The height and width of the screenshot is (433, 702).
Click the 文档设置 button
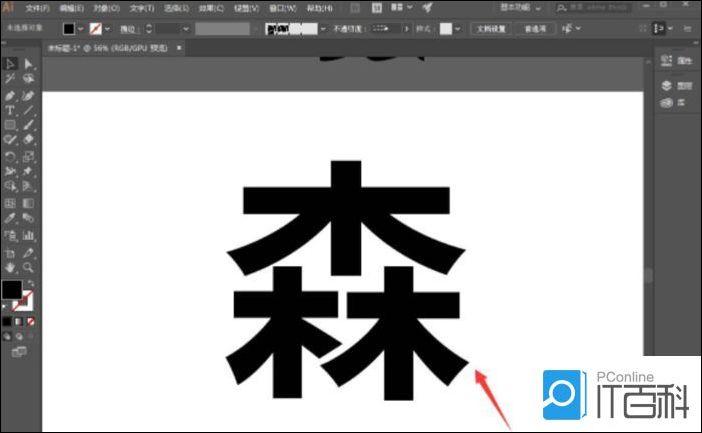491,29
